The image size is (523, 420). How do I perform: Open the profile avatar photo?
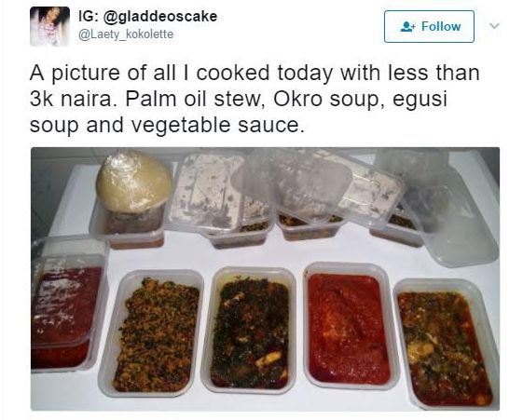pyautogui.click(x=49, y=27)
